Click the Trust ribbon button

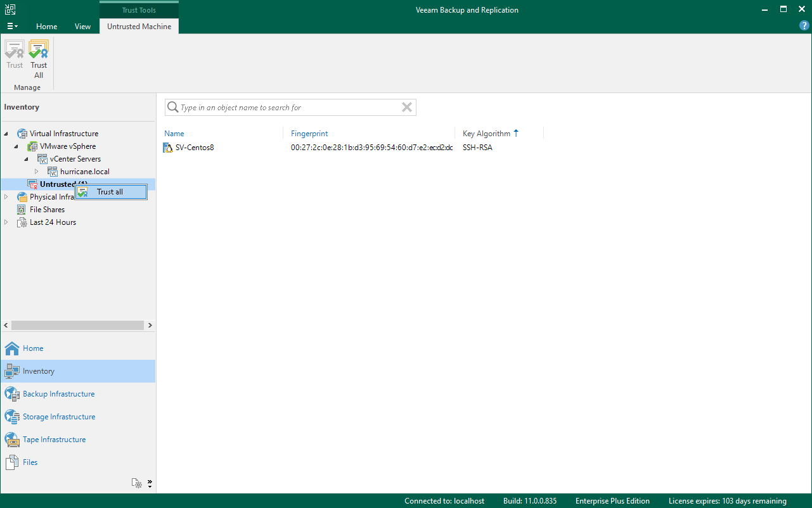tap(15, 55)
